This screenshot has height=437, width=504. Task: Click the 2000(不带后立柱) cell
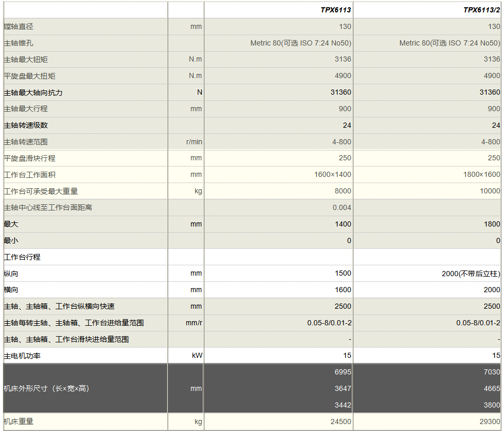click(471, 274)
